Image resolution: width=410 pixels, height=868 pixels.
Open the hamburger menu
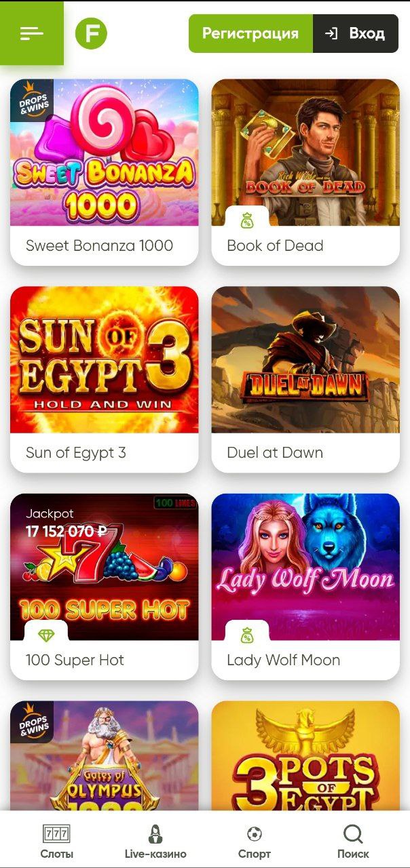point(31,33)
